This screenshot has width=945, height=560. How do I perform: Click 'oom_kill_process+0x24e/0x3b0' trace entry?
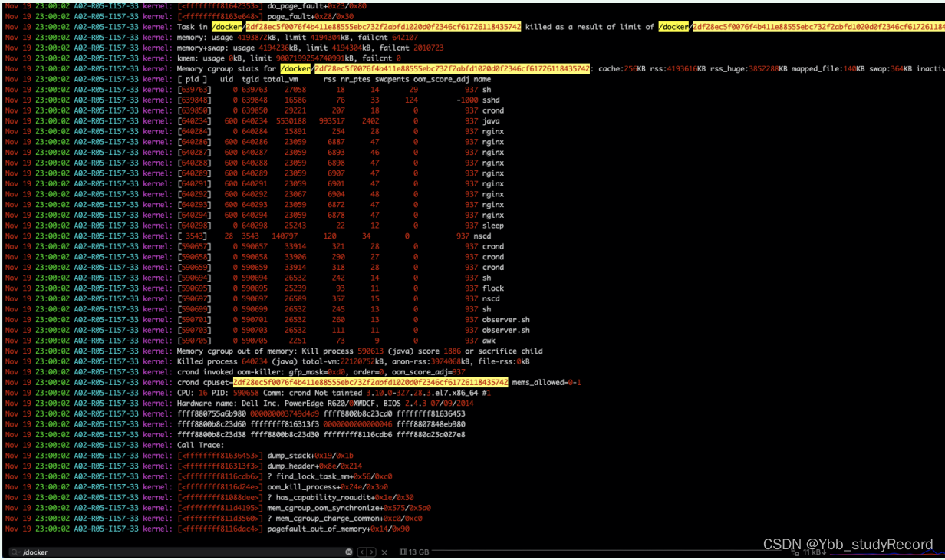(328, 487)
